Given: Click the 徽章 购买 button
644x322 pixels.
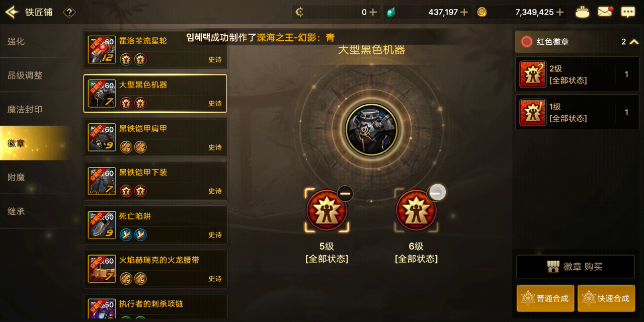Looking at the screenshot, I should click(x=575, y=267).
